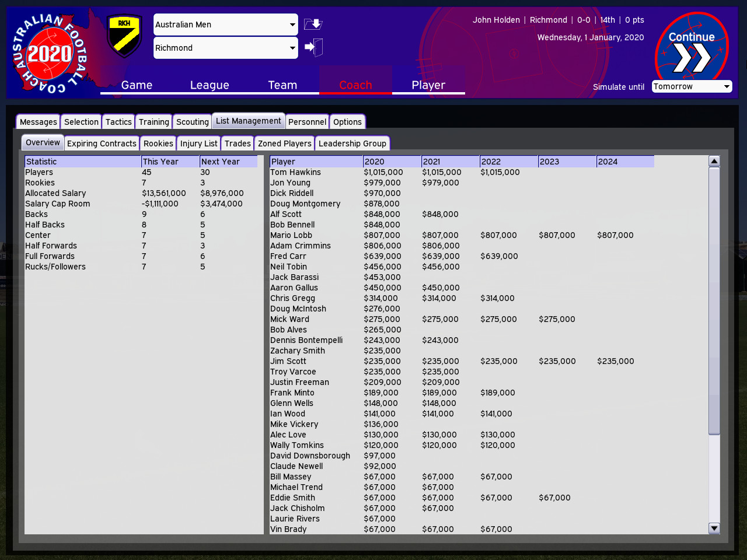Select the Leadership Group tab
Viewport: 747px width, 560px height.
point(352,143)
